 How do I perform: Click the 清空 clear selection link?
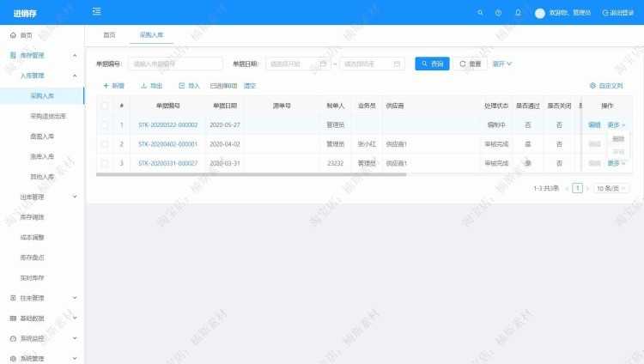(x=250, y=86)
